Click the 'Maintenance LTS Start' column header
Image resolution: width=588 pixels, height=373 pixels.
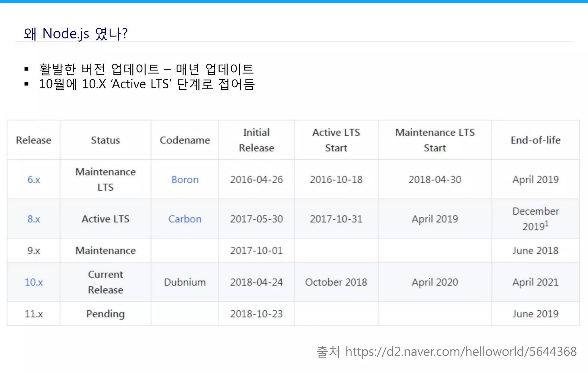(435, 140)
